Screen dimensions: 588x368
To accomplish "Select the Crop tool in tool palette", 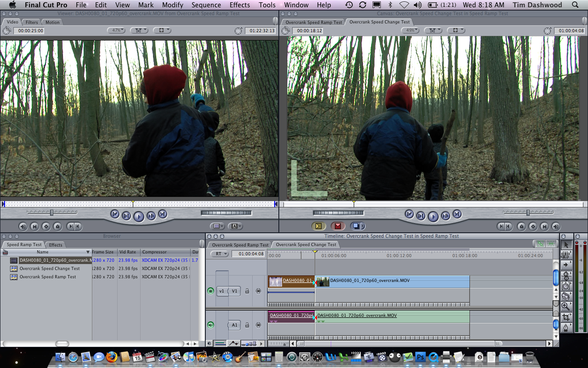I will pyautogui.click(x=565, y=317).
